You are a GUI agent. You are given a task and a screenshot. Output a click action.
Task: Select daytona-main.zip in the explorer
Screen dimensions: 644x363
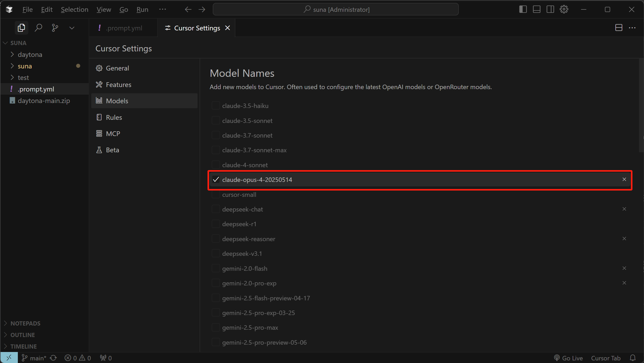[44, 101]
